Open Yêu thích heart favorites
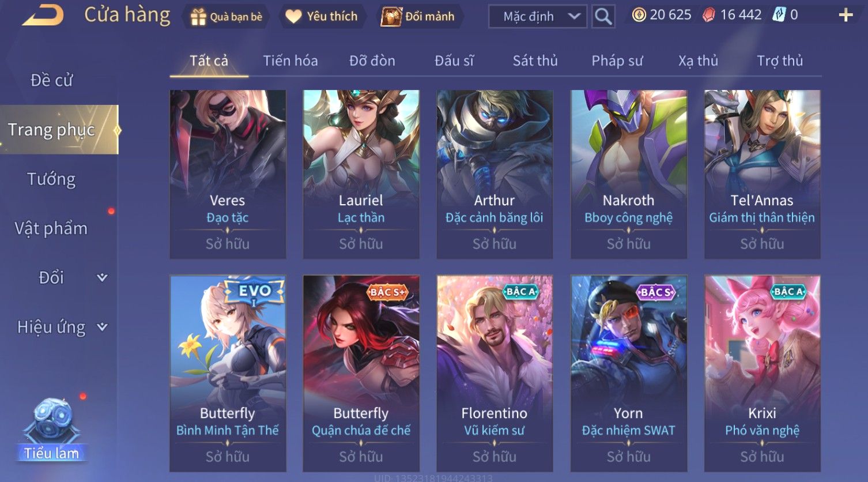This screenshot has width=868, height=482. tap(293, 17)
